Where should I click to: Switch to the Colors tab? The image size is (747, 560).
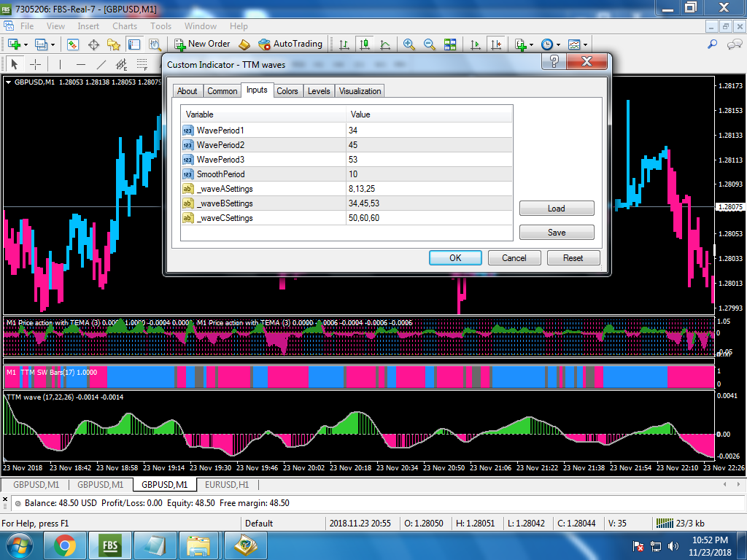tap(287, 91)
